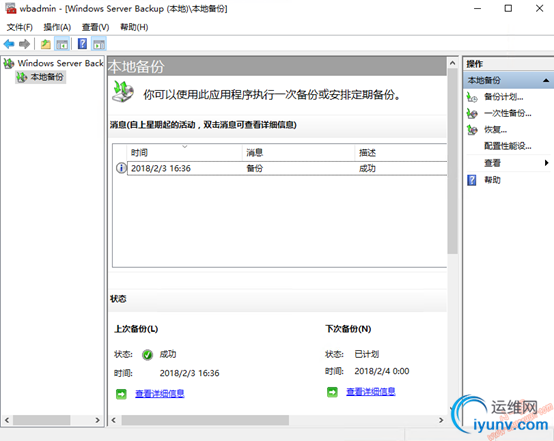Click the 描述 column header
This screenshot has width=554, height=441.
[401, 153]
